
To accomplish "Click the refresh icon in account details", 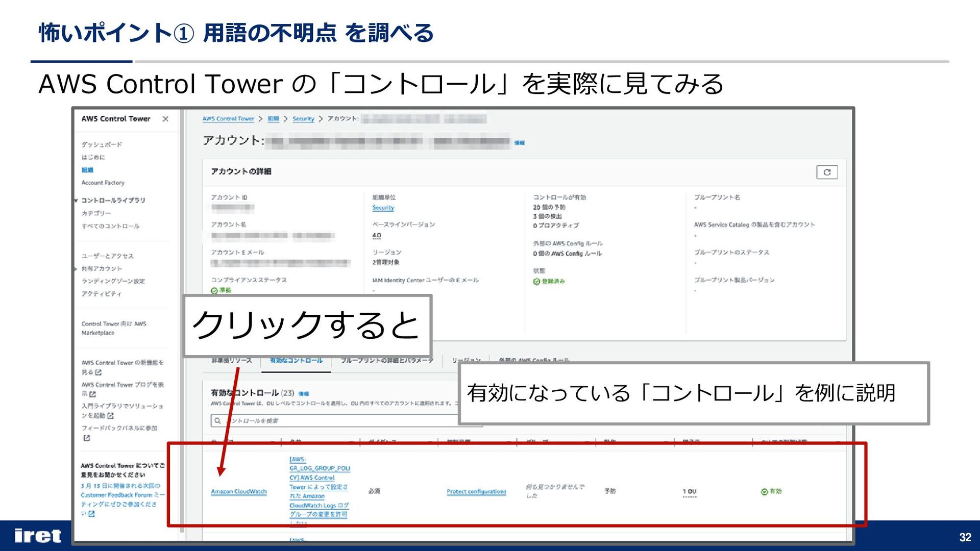I will pos(827,172).
